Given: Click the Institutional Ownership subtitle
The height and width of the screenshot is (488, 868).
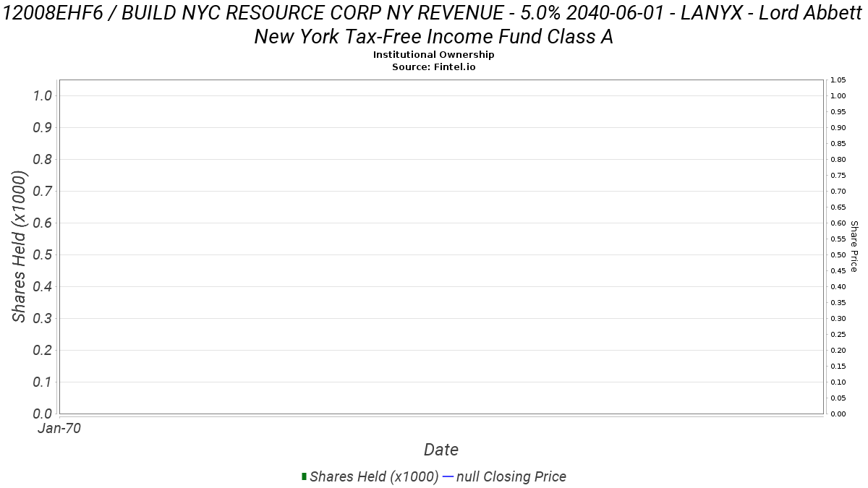Looking at the screenshot, I should (x=434, y=55).
